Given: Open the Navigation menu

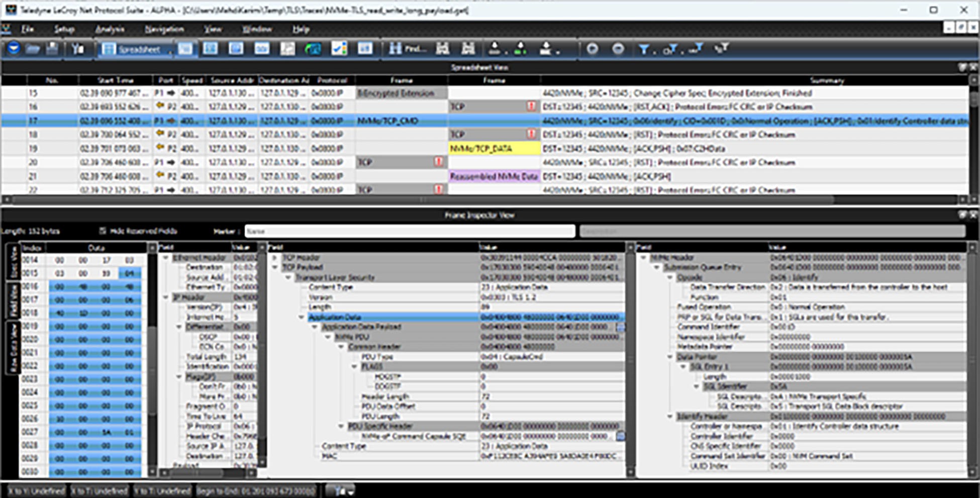Looking at the screenshot, I should (x=164, y=29).
